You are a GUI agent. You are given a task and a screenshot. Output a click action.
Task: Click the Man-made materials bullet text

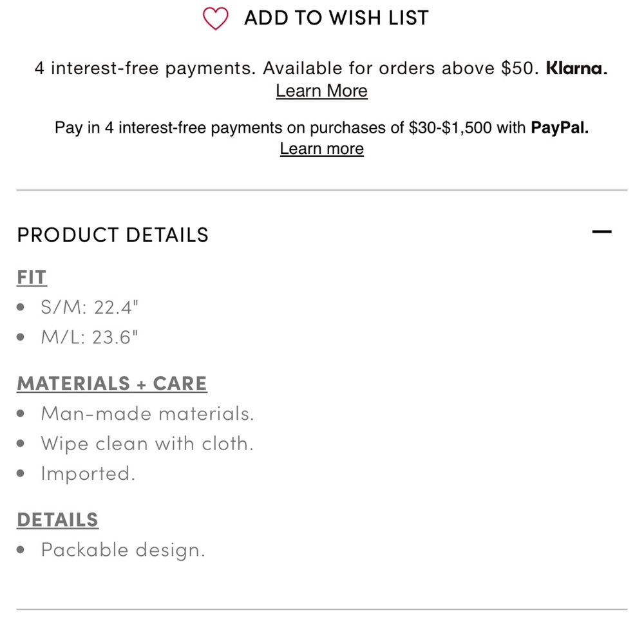point(147,413)
